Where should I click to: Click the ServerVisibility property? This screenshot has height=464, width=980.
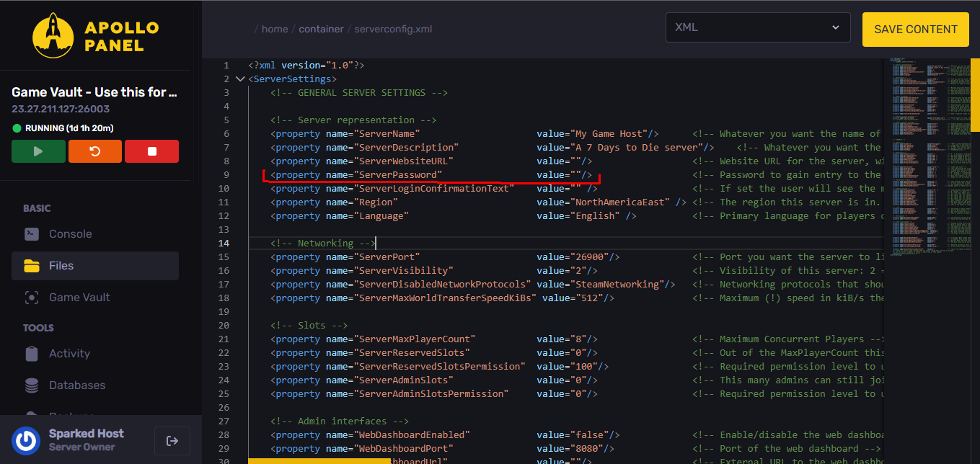(434, 271)
